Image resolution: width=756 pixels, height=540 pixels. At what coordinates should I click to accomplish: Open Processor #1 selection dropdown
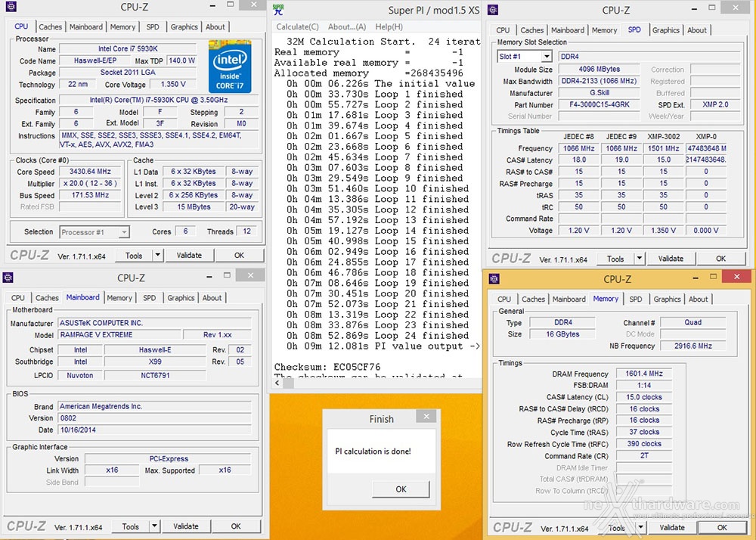point(124,232)
